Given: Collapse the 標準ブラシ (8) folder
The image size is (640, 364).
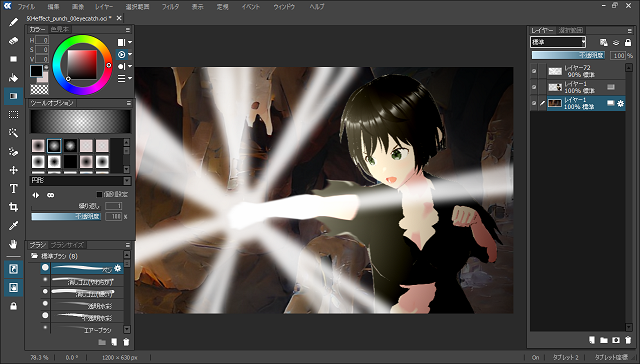Looking at the screenshot, I should click(x=34, y=256).
